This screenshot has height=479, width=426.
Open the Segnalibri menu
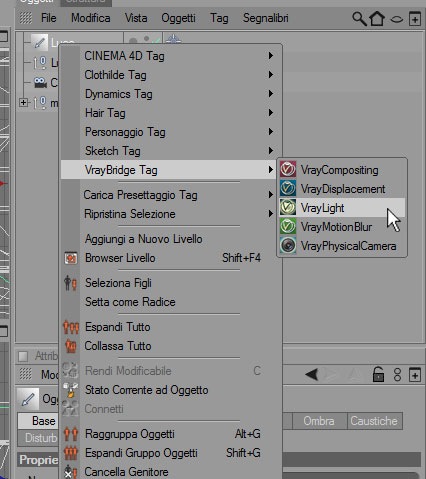(x=266, y=18)
